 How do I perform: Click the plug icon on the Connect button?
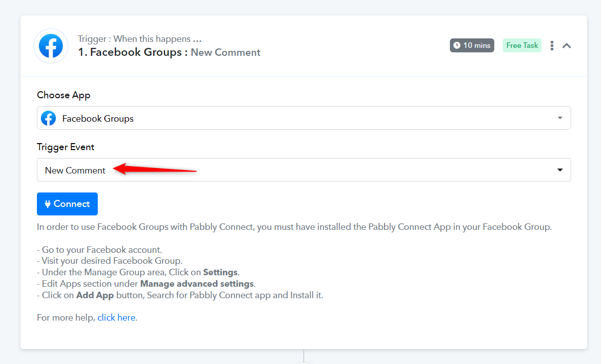[x=48, y=204]
